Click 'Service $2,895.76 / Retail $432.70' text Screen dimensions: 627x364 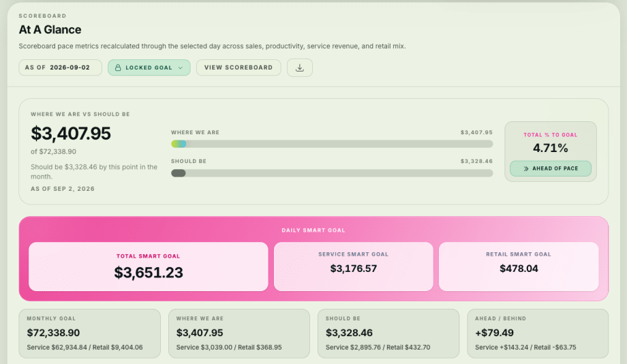[x=378, y=347]
